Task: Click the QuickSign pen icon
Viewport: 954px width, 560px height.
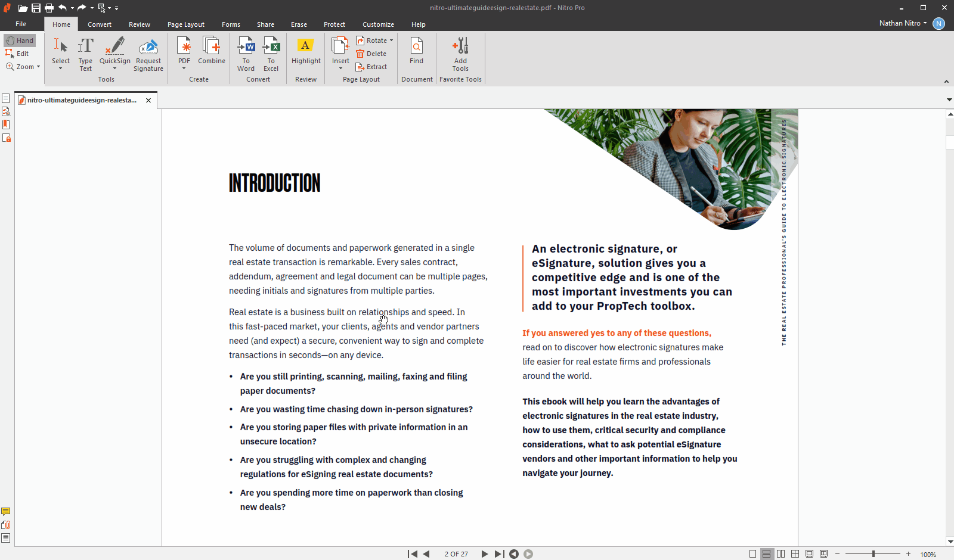Action: tap(114, 46)
